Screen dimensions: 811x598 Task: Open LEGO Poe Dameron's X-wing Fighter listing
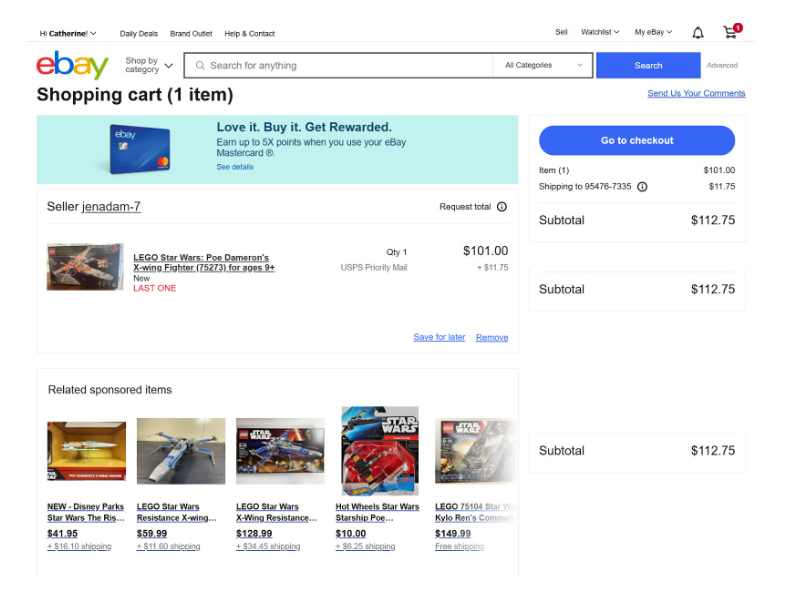204,262
